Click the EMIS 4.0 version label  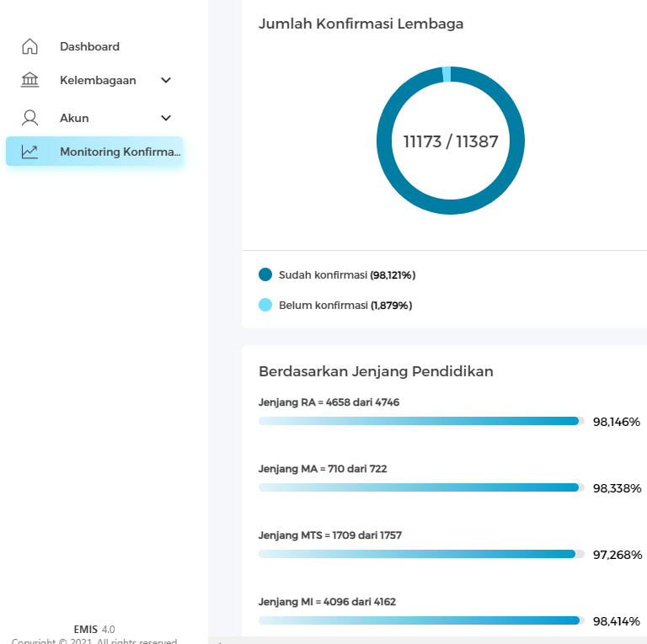pos(94,630)
